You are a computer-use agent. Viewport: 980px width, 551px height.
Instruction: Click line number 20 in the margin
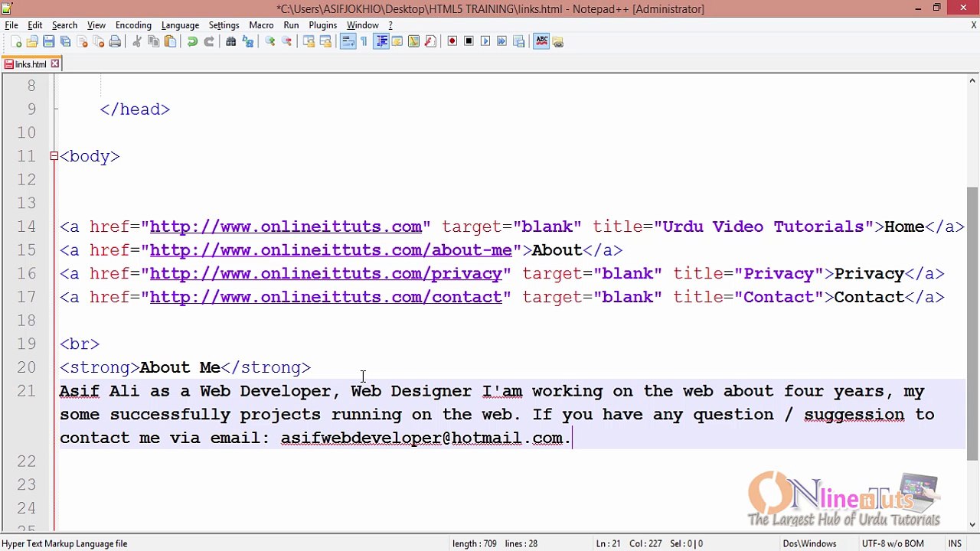click(x=26, y=367)
